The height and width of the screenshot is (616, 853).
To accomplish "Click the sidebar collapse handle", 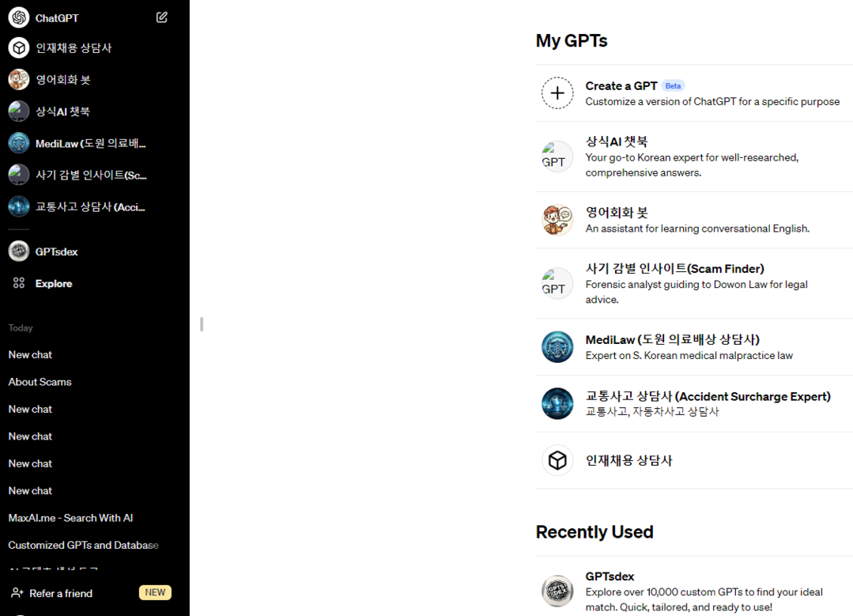I will tap(202, 324).
